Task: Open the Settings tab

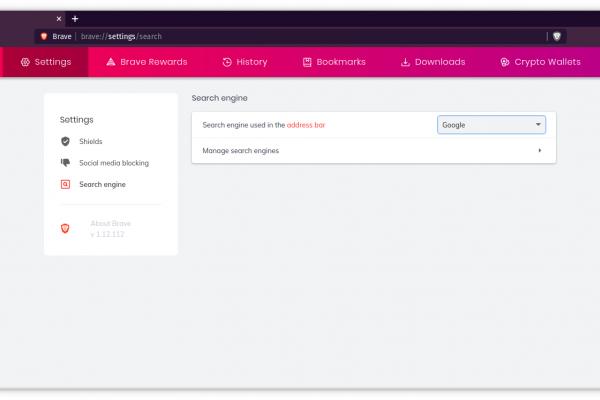Action: pos(46,62)
